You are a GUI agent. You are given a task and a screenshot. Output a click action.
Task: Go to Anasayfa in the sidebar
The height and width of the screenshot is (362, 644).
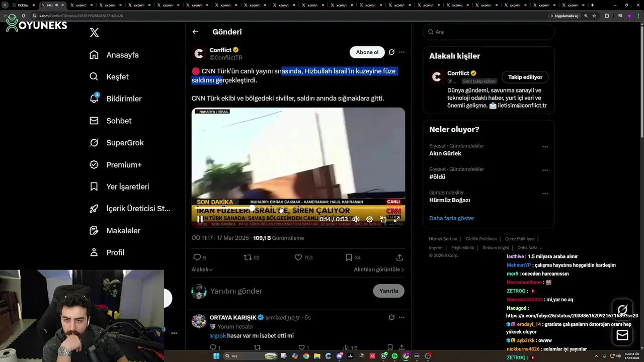coord(114,55)
